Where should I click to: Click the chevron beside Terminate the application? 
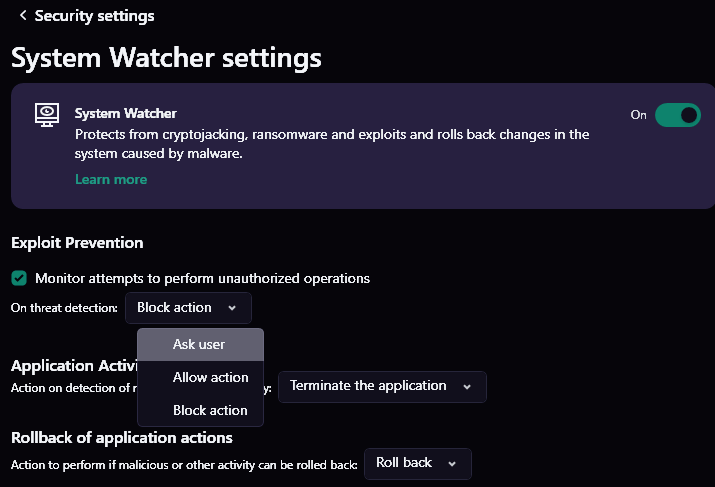pyautogui.click(x=466, y=386)
